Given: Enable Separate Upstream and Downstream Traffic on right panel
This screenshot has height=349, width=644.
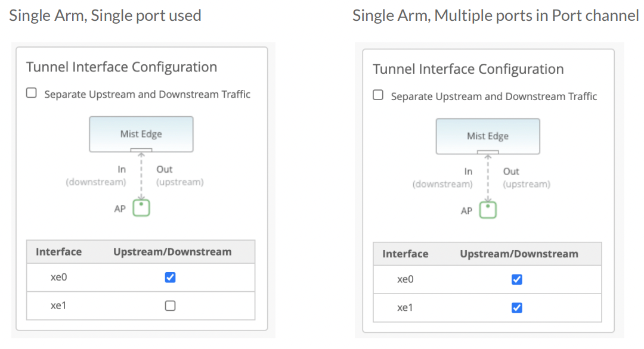Looking at the screenshot, I should coord(377,94).
